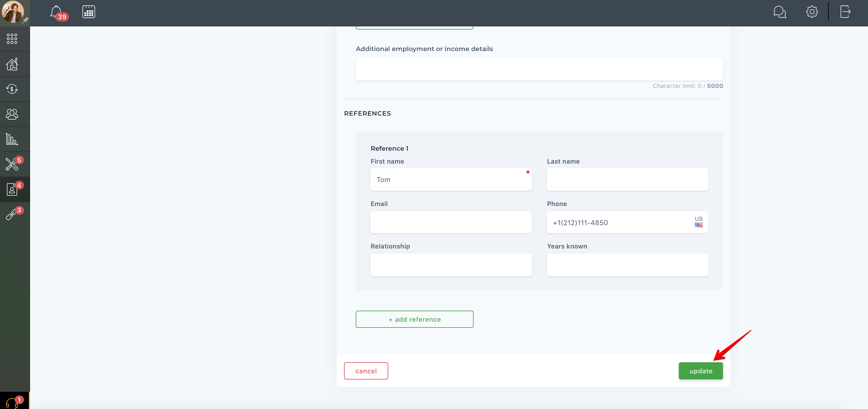The image size is (868, 409).
Task: Click the REFERENCES section heading
Action: [367, 113]
